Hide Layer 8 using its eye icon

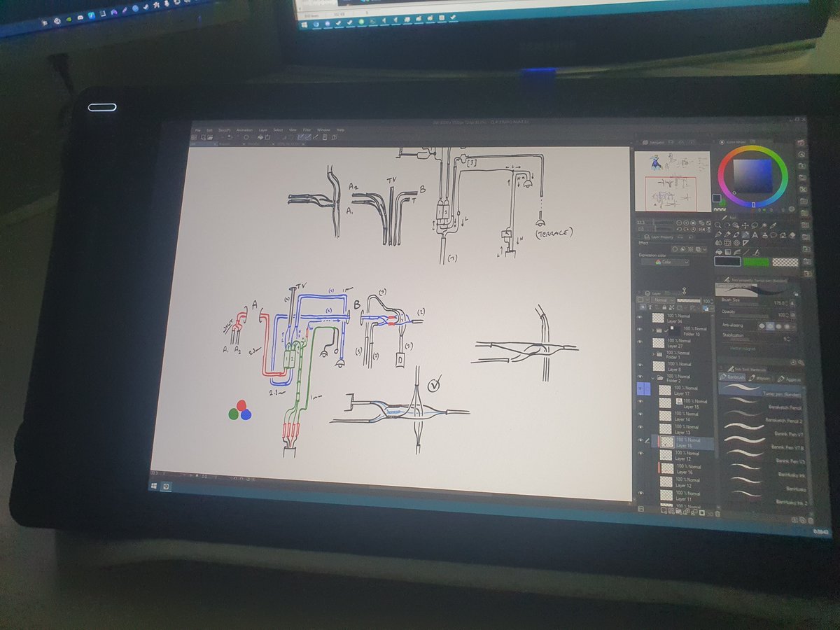pyautogui.click(x=640, y=365)
